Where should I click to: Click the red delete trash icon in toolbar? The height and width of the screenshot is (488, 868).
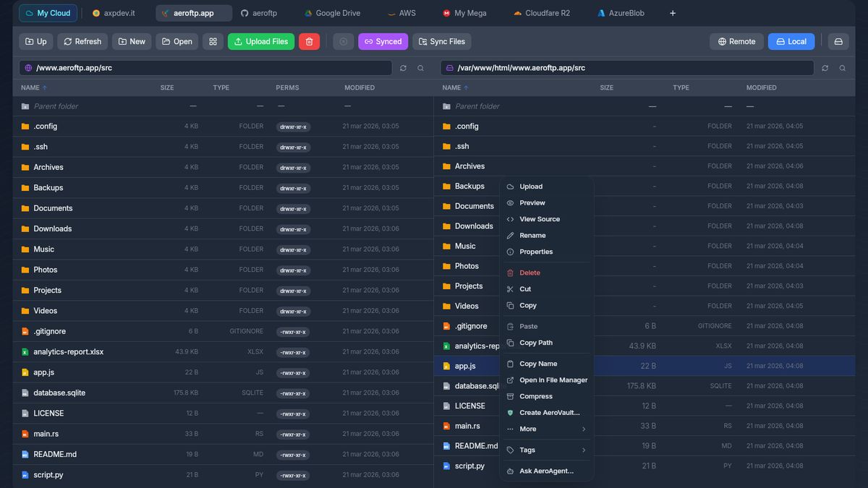point(309,42)
